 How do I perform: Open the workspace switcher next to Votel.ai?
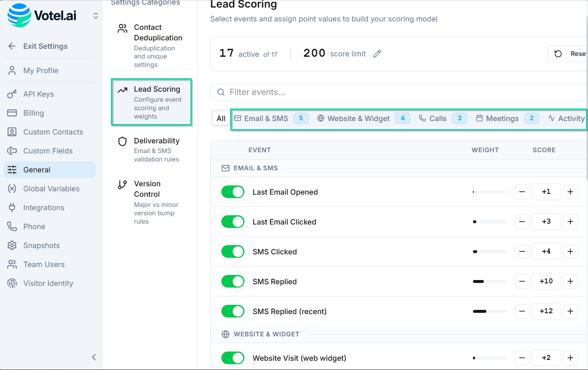(x=96, y=16)
